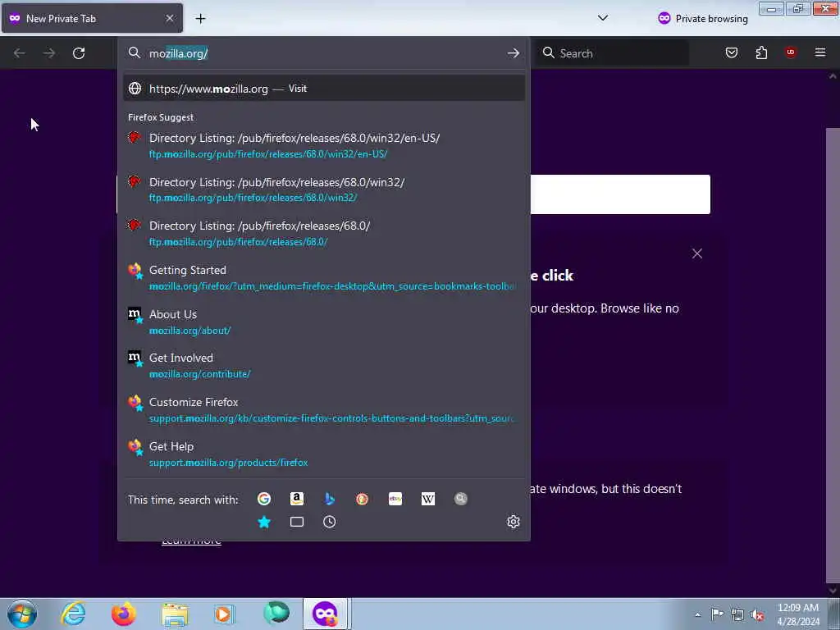Search only in Bookmarks star icon

click(x=263, y=522)
